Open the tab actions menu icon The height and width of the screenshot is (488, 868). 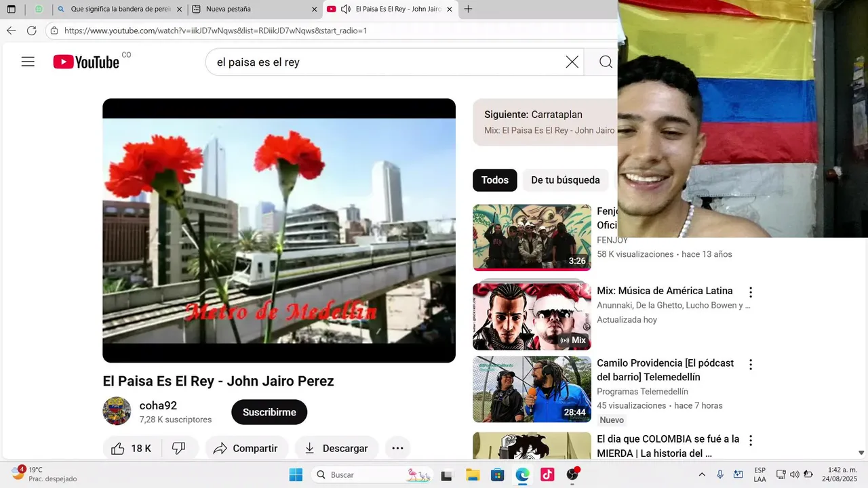[11, 9]
